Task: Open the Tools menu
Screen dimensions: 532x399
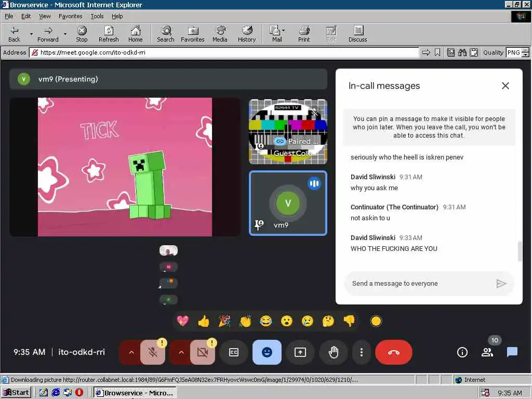Action: coord(97,16)
